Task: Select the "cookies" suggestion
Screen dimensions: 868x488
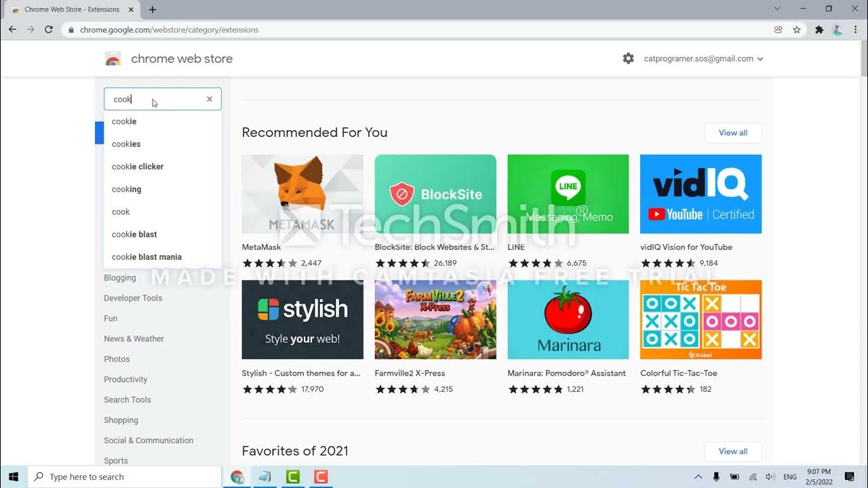Action: tap(163, 144)
